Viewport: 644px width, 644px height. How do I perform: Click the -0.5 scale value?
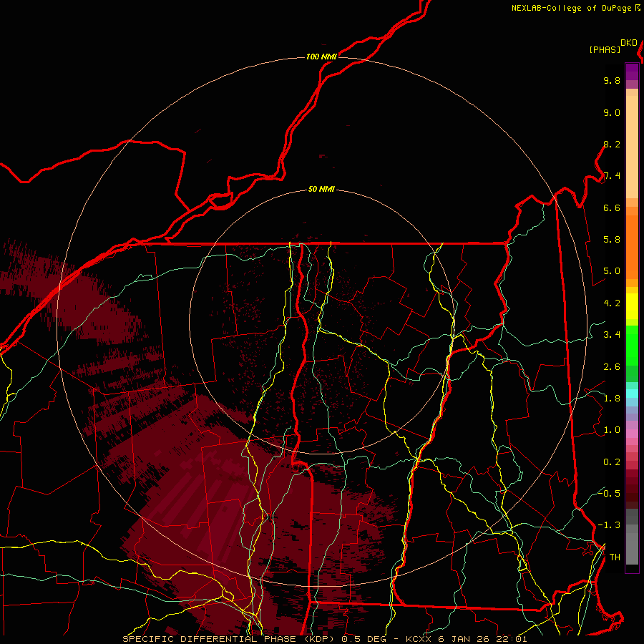click(610, 494)
